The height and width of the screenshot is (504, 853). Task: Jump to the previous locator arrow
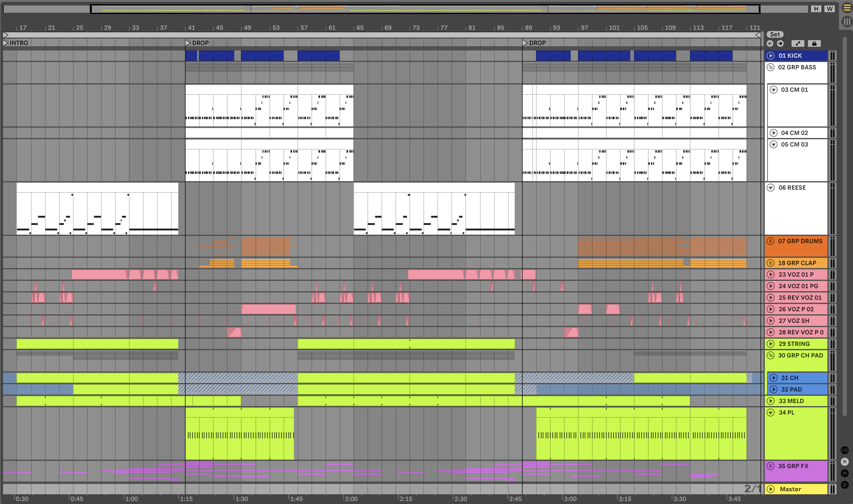[x=770, y=43]
